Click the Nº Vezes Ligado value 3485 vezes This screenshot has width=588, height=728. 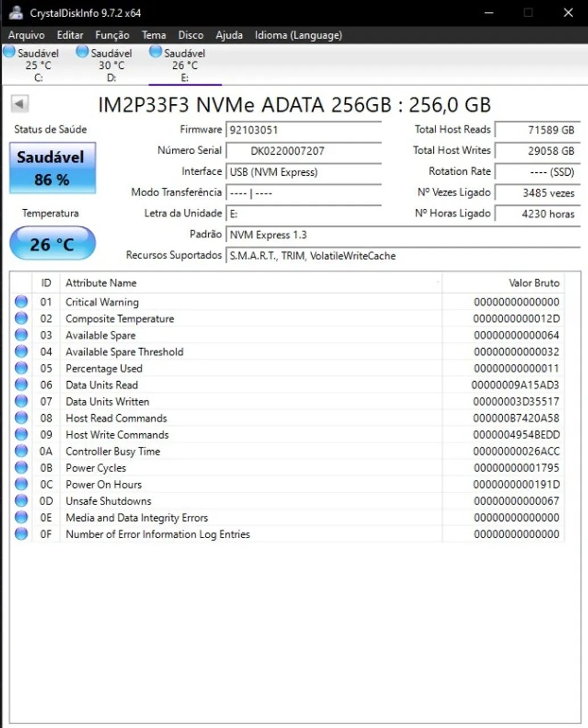click(537, 193)
